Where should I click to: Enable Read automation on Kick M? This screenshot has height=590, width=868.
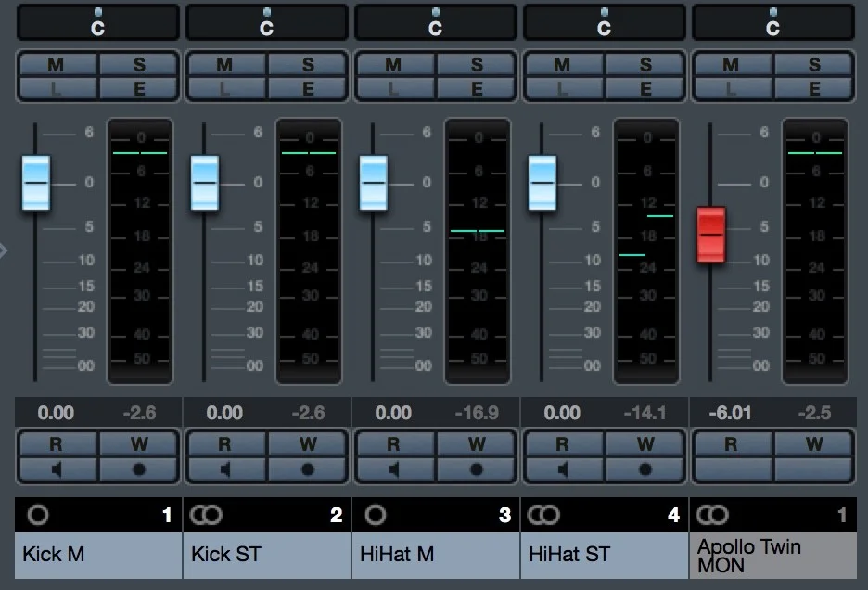(57, 443)
